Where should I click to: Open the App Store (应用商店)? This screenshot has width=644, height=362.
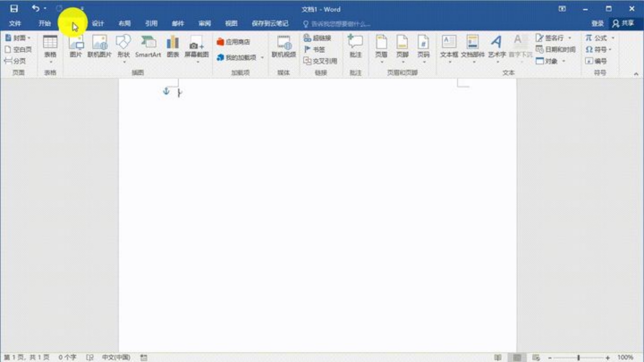click(x=233, y=42)
